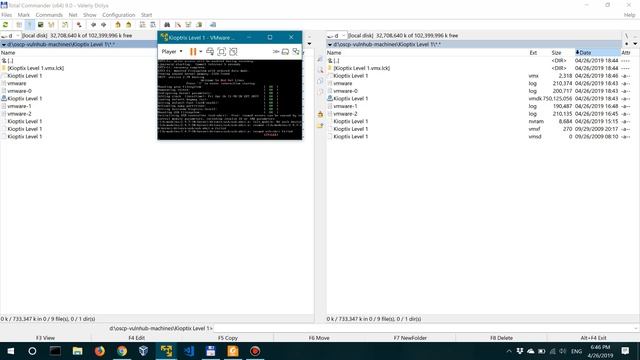Click the VMware send Ctrl+Alt+Del icon
This screenshot has height=360, width=640.
point(210,51)
